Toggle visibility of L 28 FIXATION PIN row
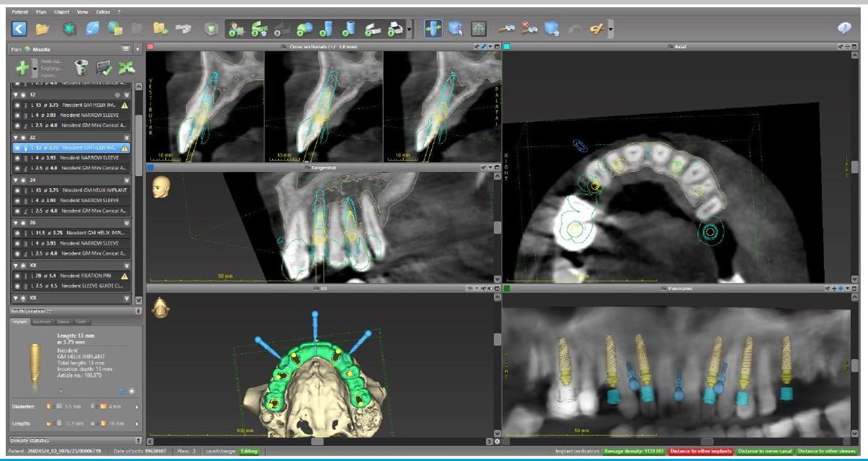Image resolution: width=868 pixels, height=461 pixels. pos(18,275)
